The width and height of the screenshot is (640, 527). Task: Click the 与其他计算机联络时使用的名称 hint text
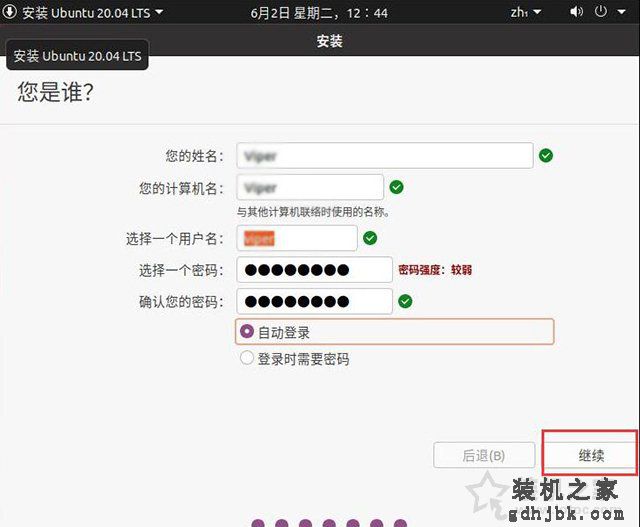click(x=313, y=212)
